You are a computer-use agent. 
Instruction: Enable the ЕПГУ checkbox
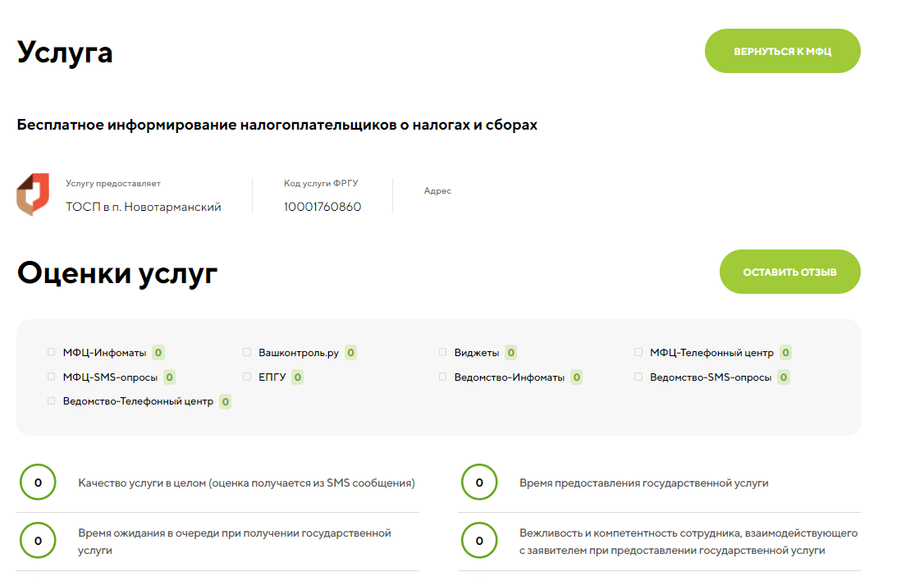click(247, 377)
